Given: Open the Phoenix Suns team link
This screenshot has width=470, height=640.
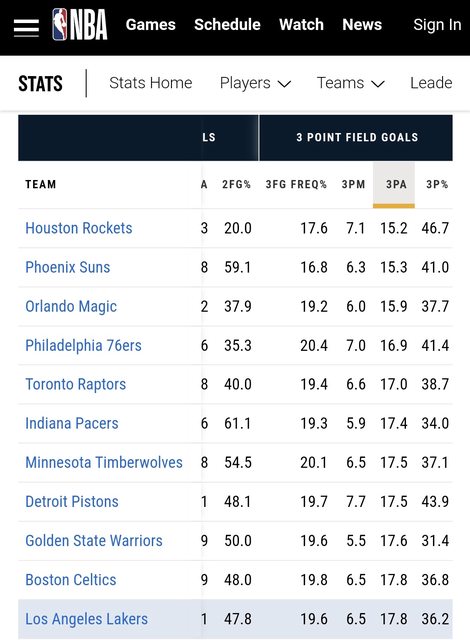Looking at the screenshot, I should pyautogui.click(x=68, y=267).
